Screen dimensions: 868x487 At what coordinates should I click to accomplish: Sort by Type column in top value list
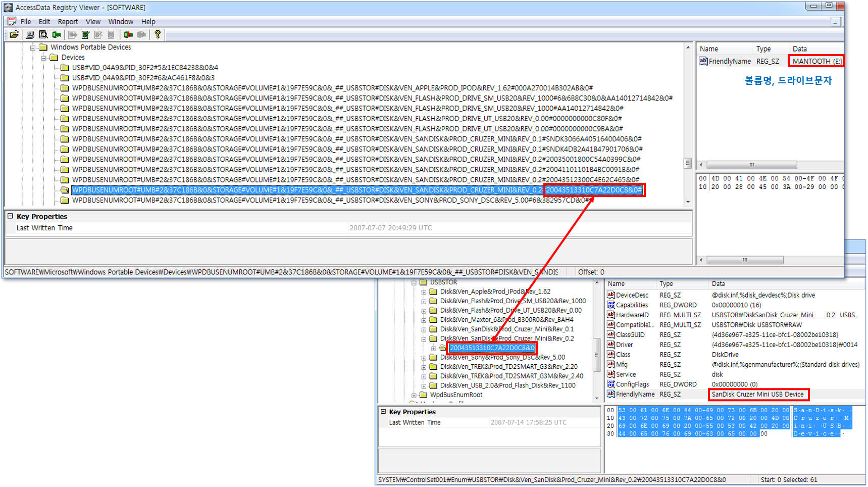tap(771, 49)
